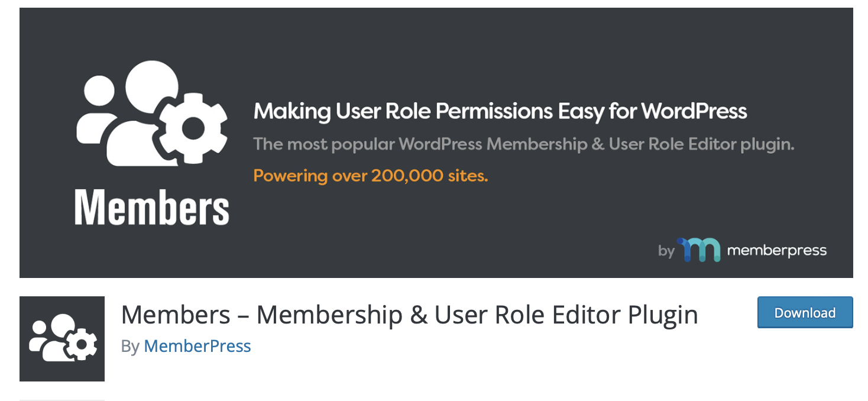Click the "by" text left of the memberpress logo

(x=666, y=251)
